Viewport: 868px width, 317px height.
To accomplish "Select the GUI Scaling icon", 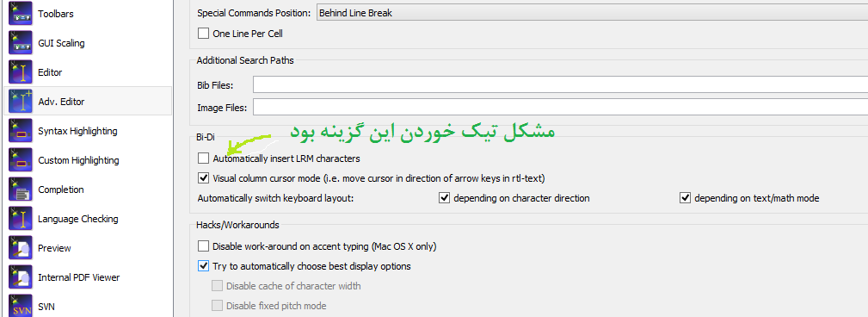I will [x=21, y=43].
